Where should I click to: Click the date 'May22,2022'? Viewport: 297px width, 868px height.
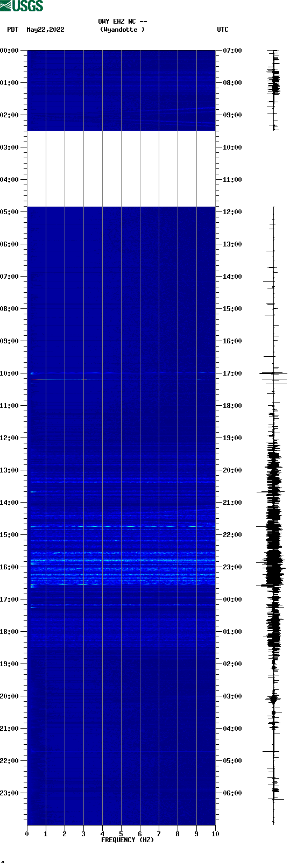pos(45,30)
